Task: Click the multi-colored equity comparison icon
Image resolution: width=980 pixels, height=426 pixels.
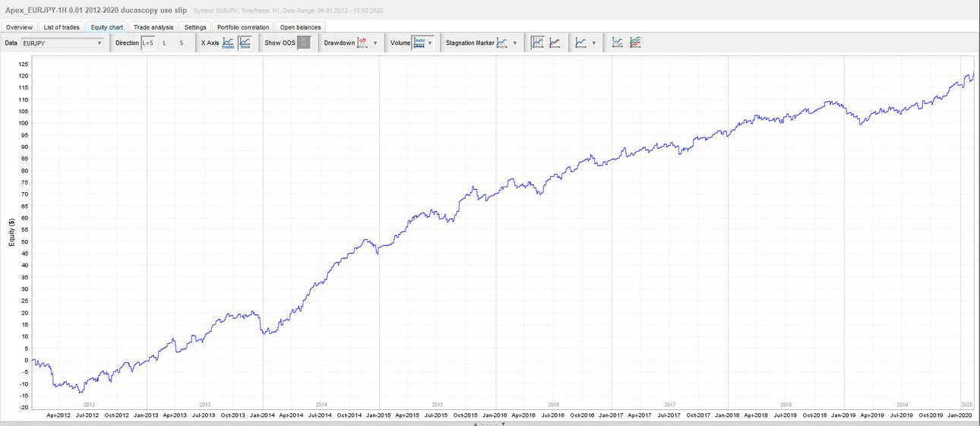Action: click(635, 43)
